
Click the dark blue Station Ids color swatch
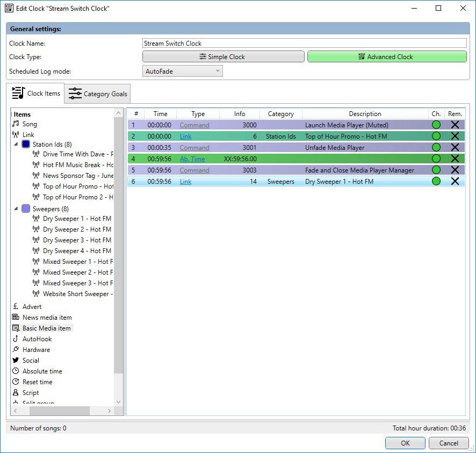(26, 144)
